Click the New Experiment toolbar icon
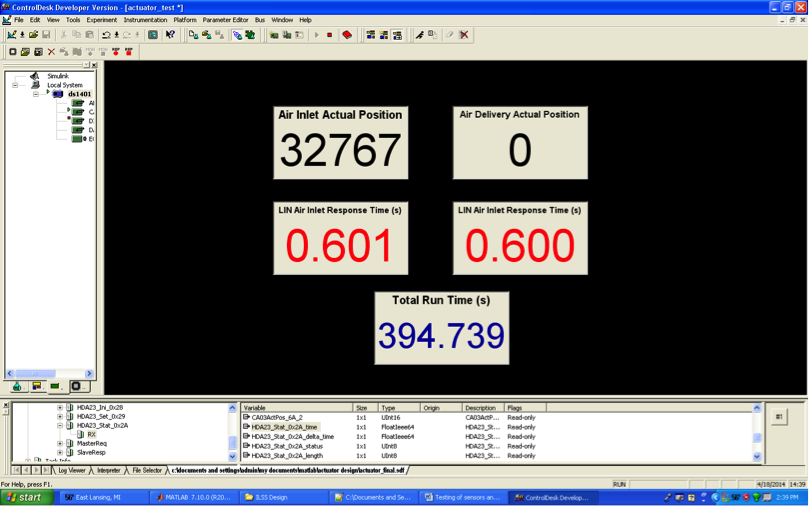Image resolution: width=809 pixels, height=506 pixels. click(11, 35)
